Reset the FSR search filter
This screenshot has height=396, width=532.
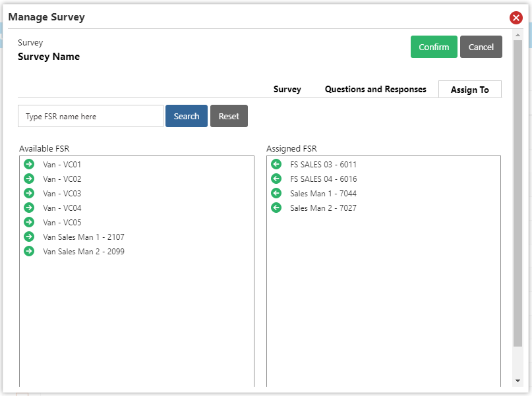(x=229, y=116)
